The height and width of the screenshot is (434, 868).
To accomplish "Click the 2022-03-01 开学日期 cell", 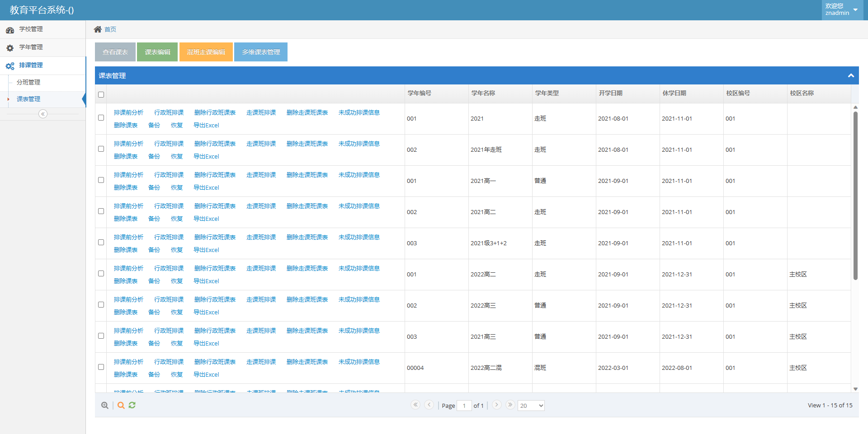I will click(x=627, y=368).
